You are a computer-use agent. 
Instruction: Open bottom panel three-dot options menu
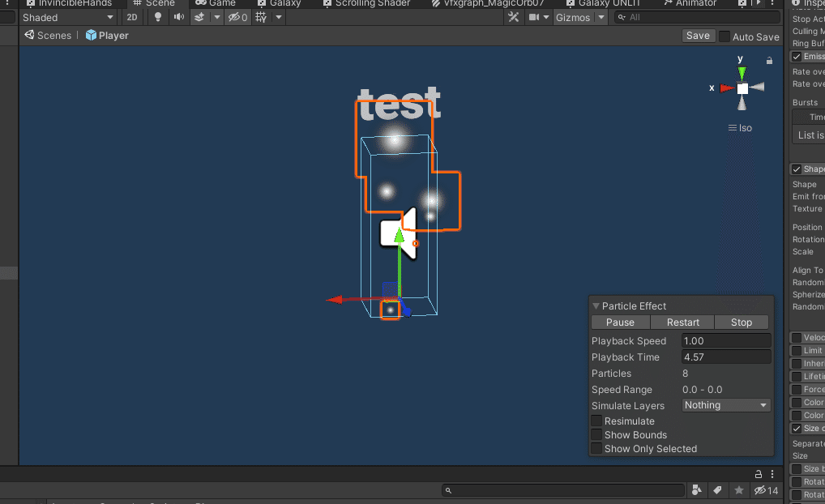click(772, 473)
